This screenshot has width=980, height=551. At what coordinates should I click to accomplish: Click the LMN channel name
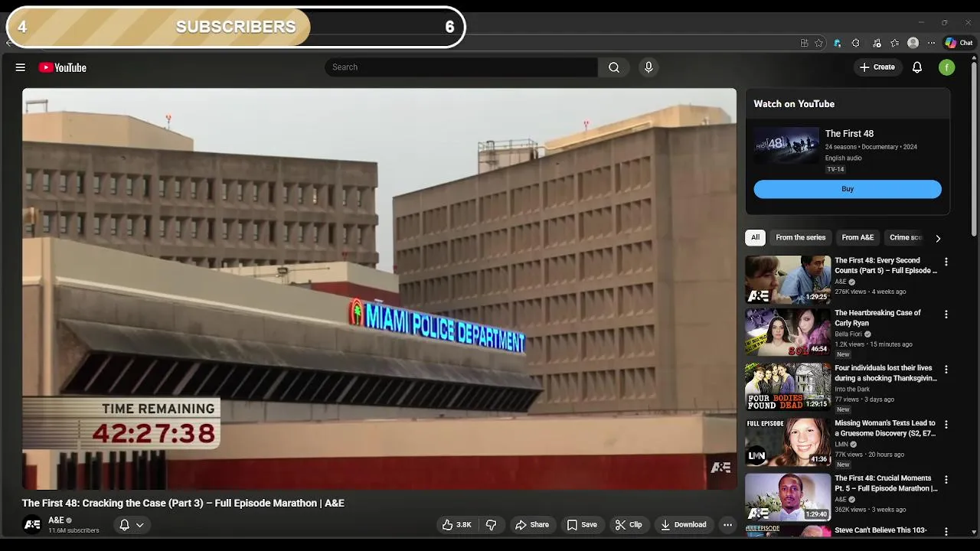pos(841,445)
